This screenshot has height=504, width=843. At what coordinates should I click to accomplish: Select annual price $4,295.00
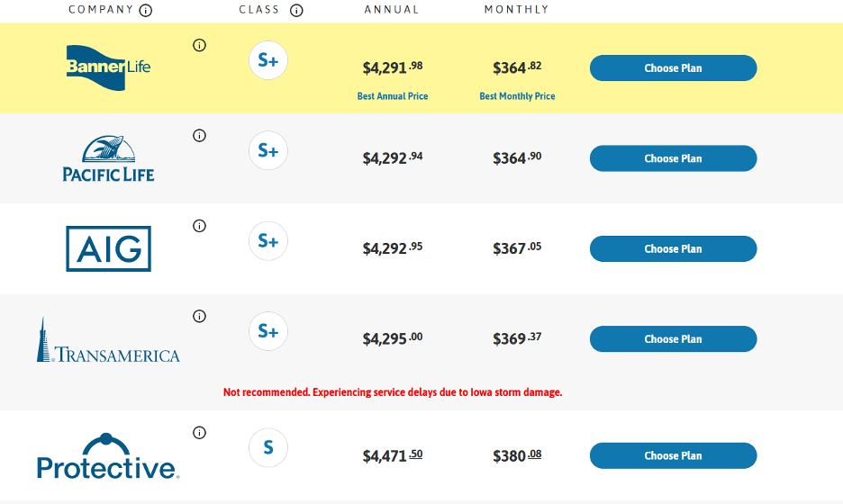[x=393, y=338]
